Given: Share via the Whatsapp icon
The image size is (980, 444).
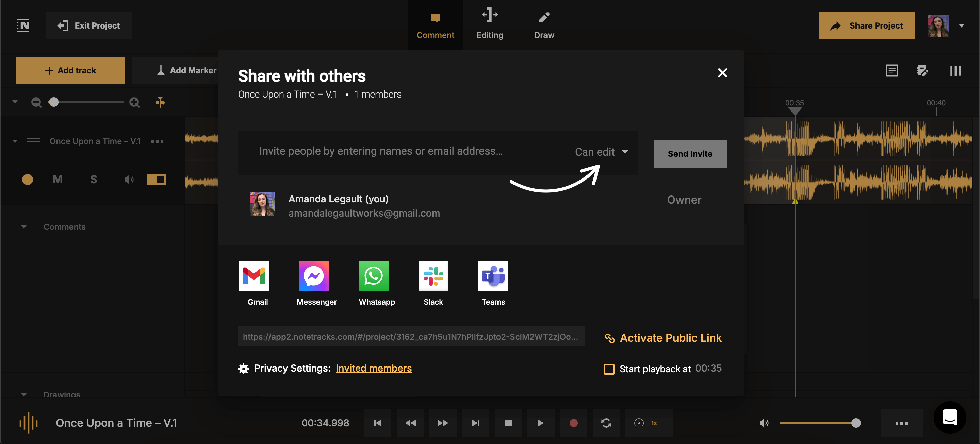Looking at the screenshot, I should point(373,276).
